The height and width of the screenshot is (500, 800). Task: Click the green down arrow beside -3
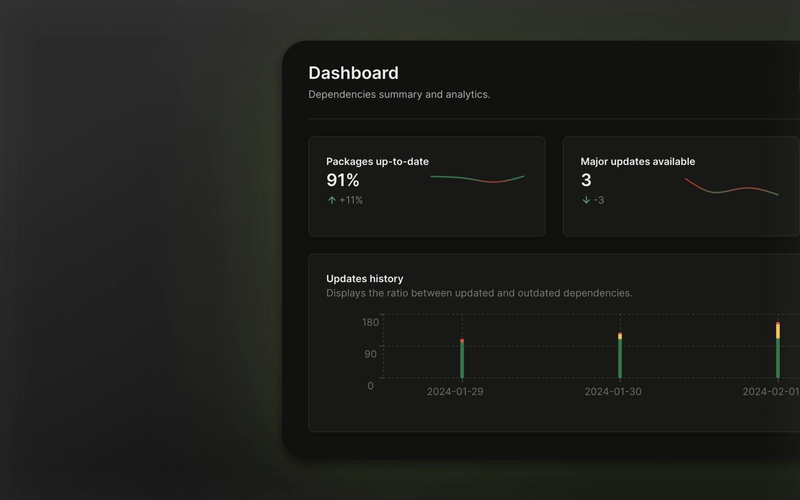point(586,200)
